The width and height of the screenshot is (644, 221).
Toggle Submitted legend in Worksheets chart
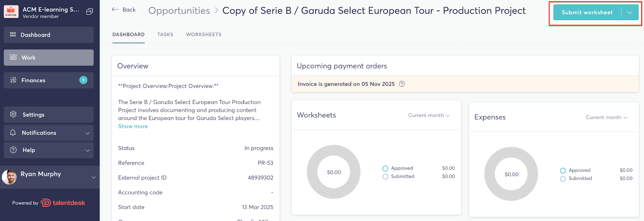385,177
